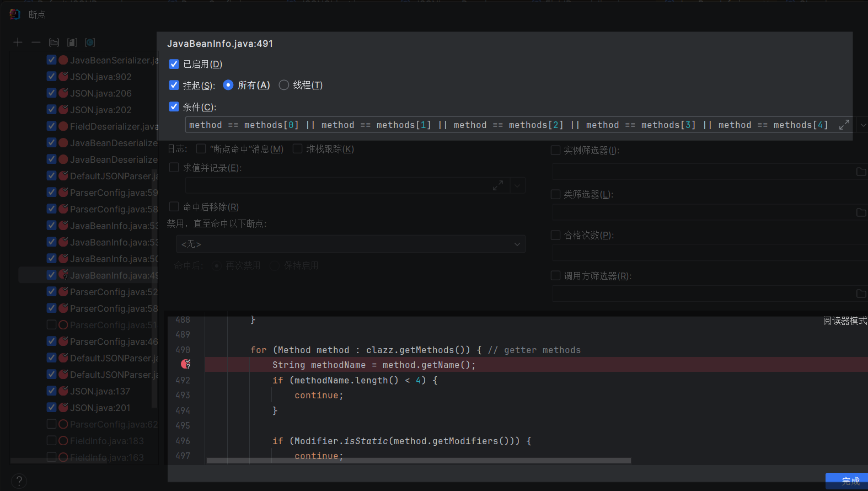Open the evaluate expression history dropdown
868x491 pixels.
[x=517, y=186]
